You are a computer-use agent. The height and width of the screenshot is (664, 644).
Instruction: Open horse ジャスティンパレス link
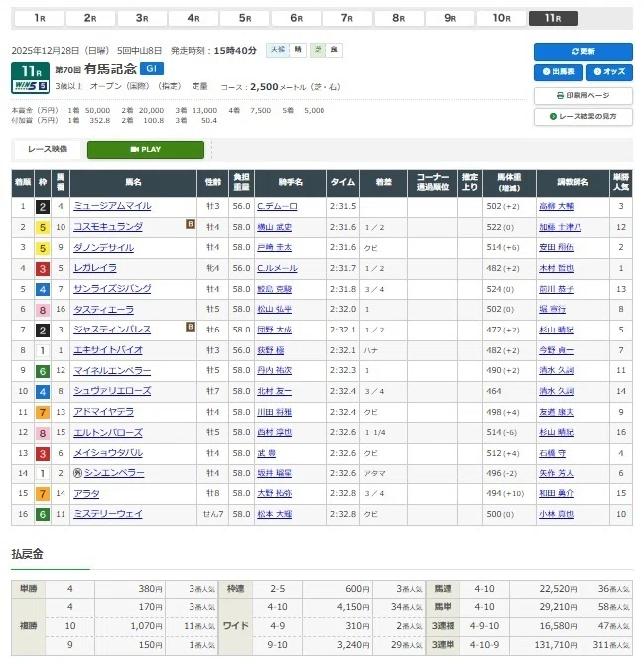click(x=112, y=330)
